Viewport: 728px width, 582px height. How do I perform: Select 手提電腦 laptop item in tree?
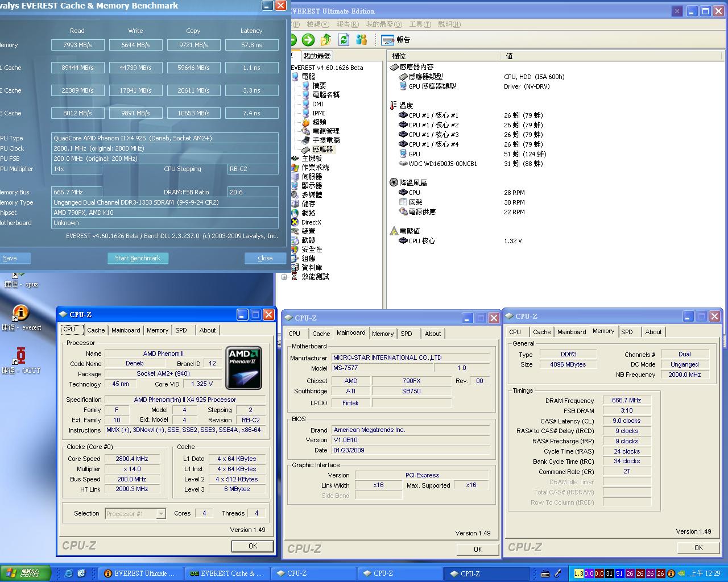click(x=320, y=140)
